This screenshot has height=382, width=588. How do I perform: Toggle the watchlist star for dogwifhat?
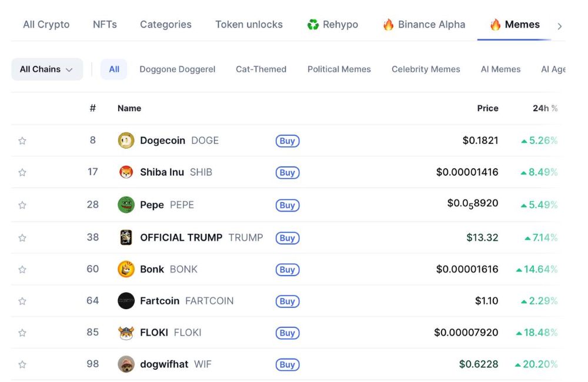point(22,364)
